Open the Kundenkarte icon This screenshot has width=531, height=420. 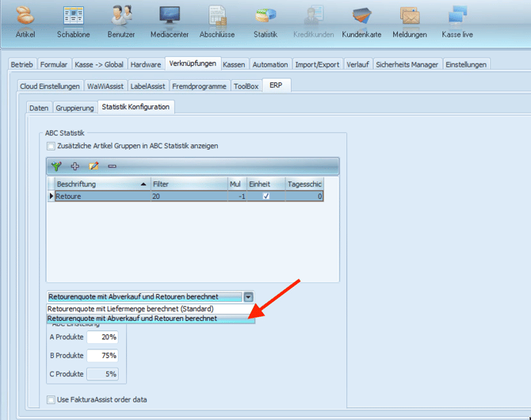[x=361, y=16]
